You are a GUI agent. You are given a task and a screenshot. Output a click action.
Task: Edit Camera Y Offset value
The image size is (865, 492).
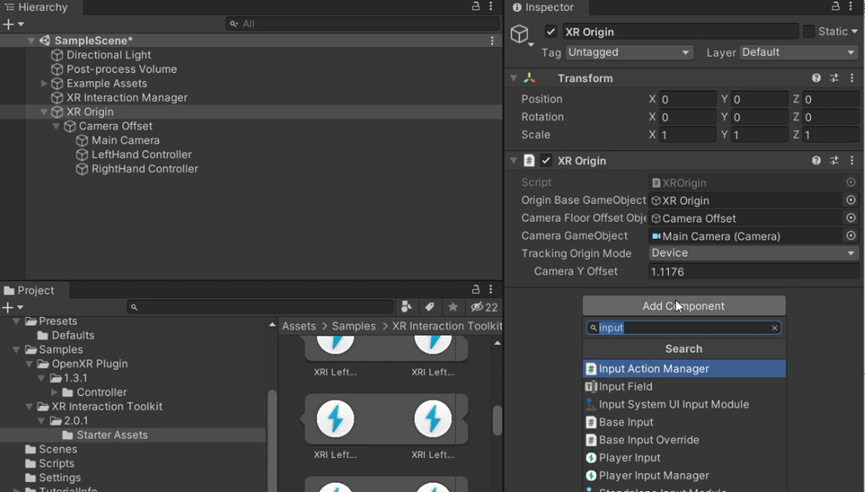pyautogui.click(x=753, y=271)
